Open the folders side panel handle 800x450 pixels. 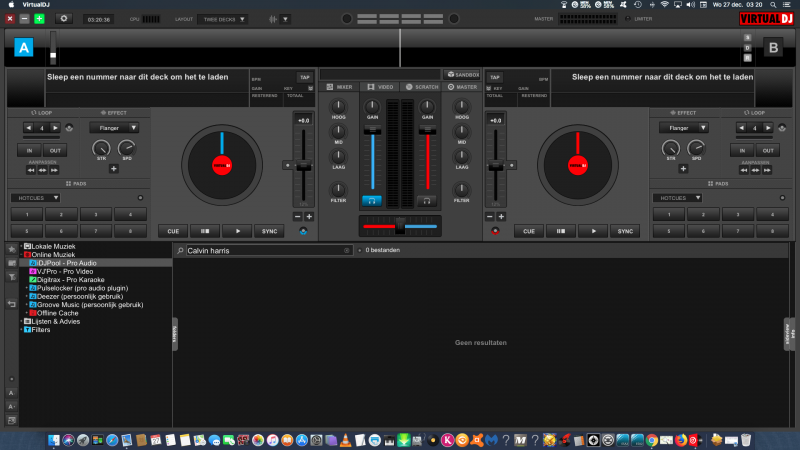(x=174, y=334)
